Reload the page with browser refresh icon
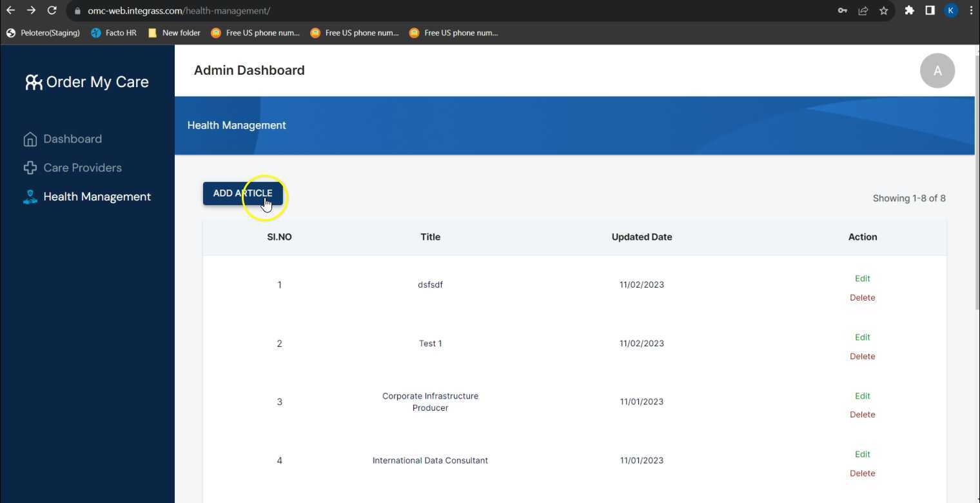 52,10
